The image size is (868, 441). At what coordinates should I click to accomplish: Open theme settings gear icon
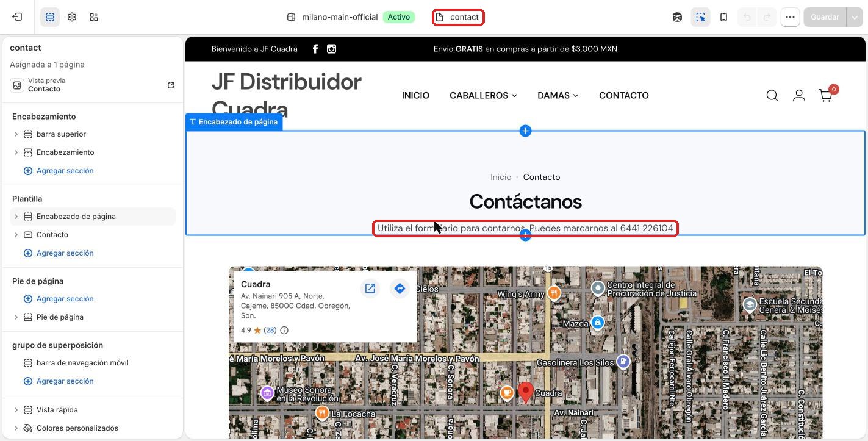(x=72, y=17)
